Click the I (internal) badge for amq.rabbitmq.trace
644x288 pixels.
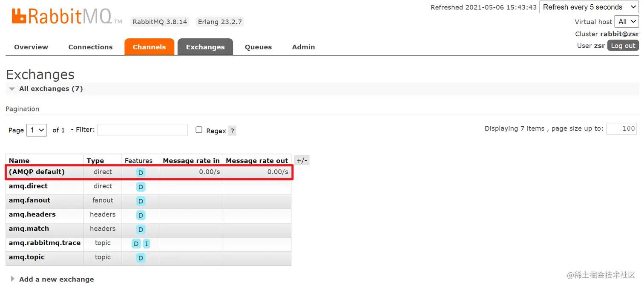147,244
